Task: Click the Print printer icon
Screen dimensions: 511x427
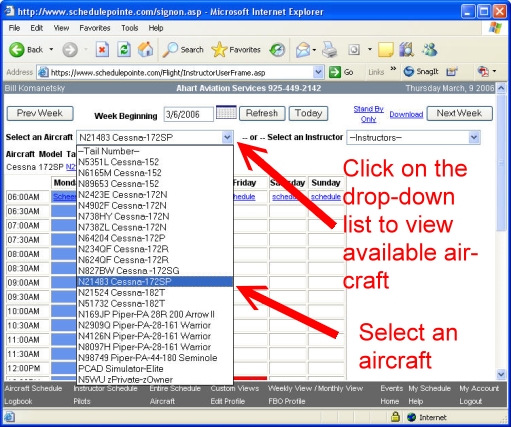Action: click(x=329, y=50)
